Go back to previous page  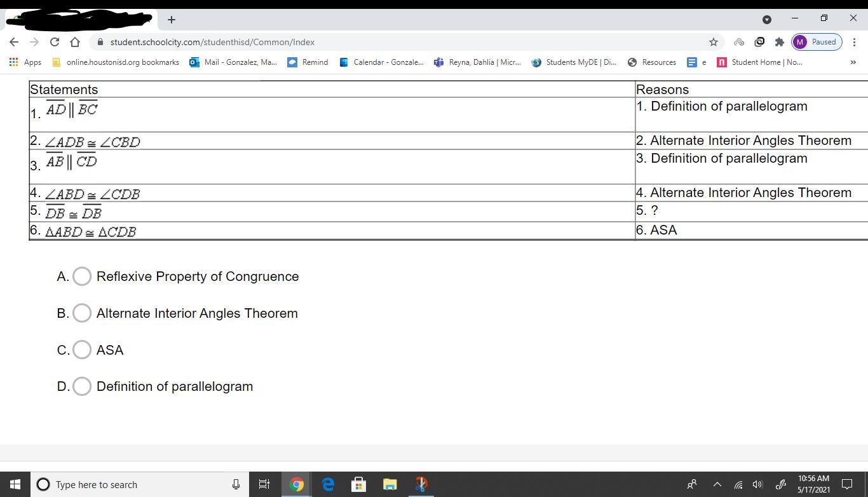pos(14,42)
